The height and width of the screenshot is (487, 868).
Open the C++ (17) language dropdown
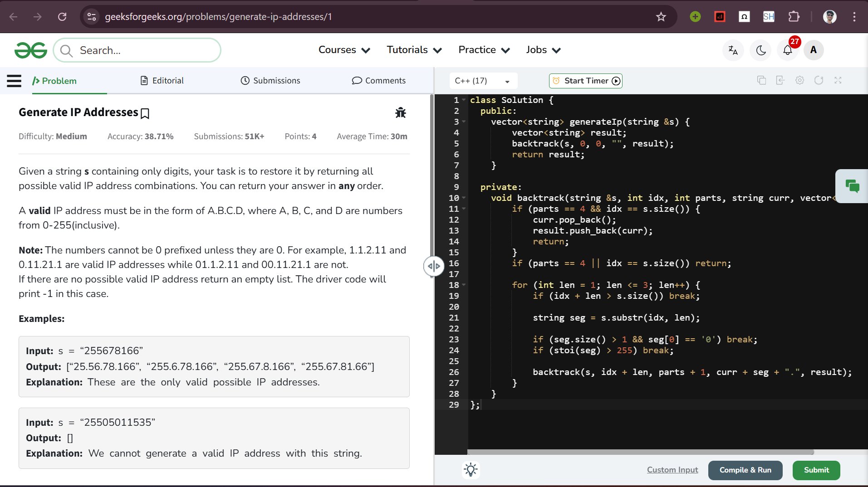(482, 81)
